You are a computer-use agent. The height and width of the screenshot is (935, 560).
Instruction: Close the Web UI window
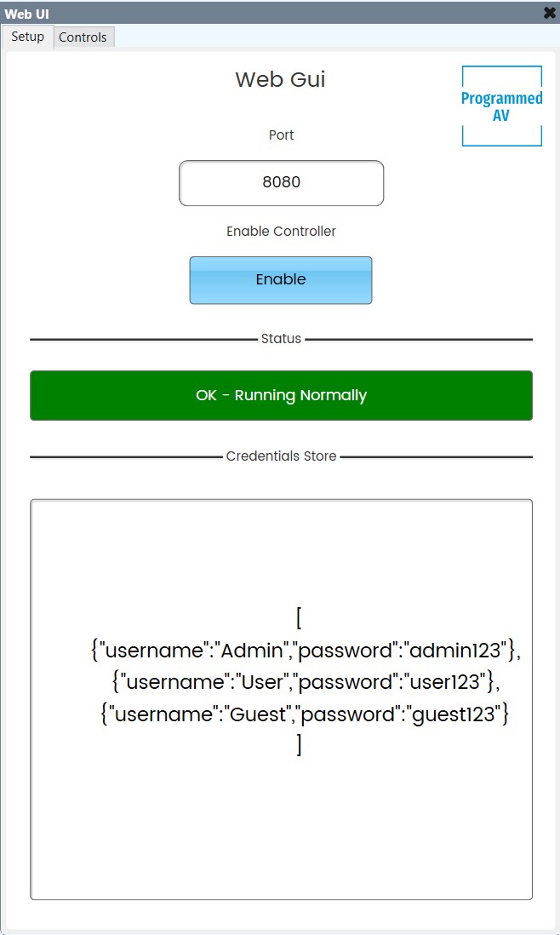(547, 13)
